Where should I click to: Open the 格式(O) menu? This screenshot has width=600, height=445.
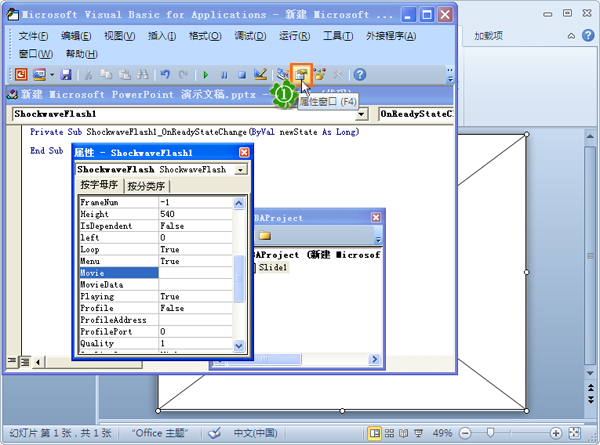point(205,36)
